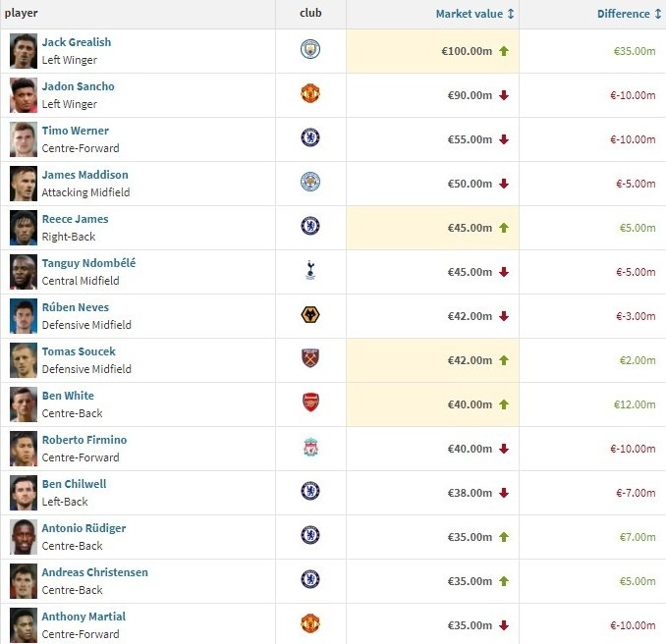This screenshot has height=644, width=666.
Task: Click the Liverpool crest in Firmino's row
Action: tap(310, 448)
